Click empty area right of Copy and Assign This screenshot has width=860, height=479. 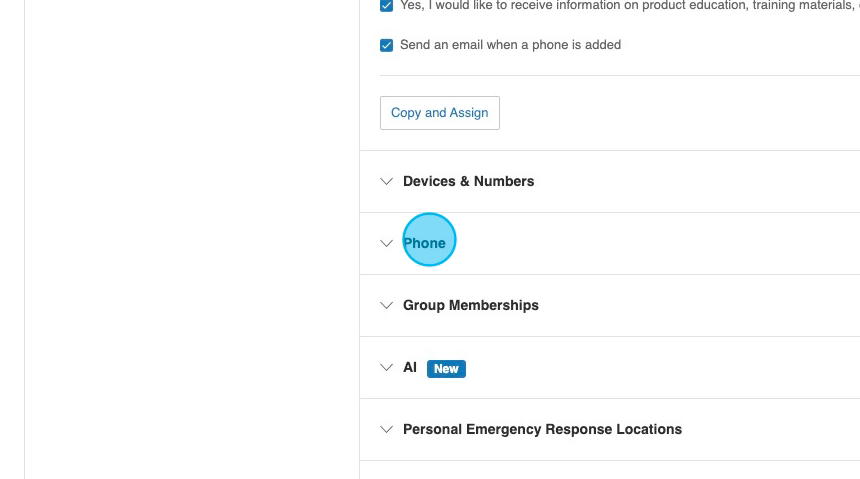tap(680, 113)
